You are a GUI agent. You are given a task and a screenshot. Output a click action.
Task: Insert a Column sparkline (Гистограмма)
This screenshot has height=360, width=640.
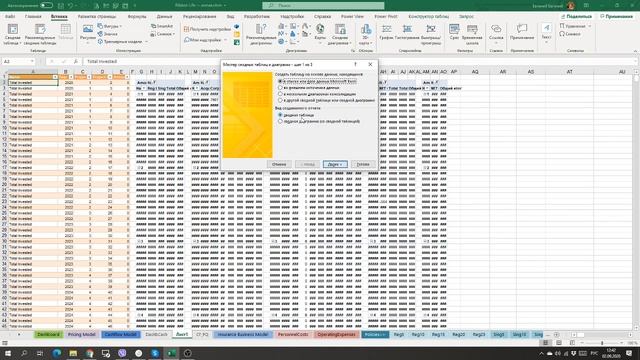pos(407,32)
